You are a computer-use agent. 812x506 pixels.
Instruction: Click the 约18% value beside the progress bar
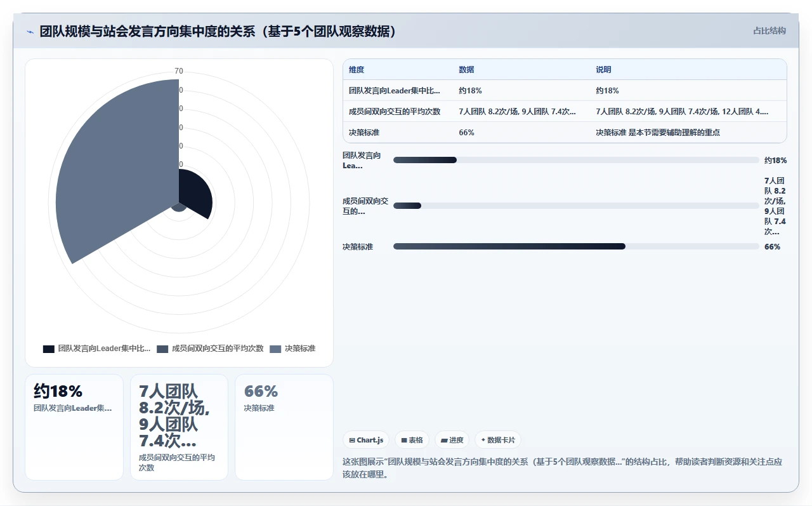775,161
